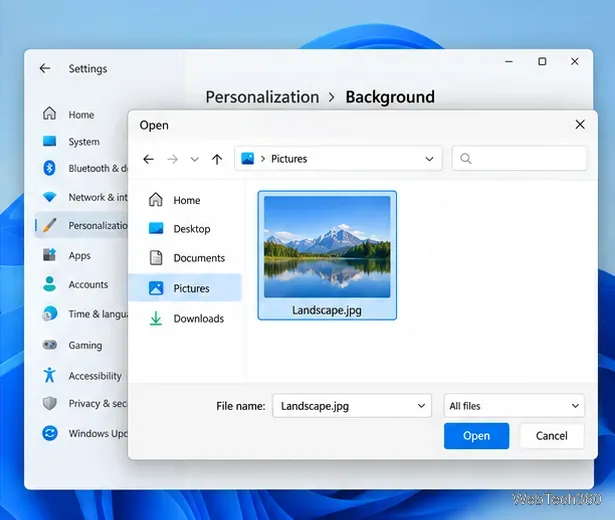Viewport: 615px width, 520px height.
Task: Click the Personalization breadcrumb link
Action: [262, 97]
